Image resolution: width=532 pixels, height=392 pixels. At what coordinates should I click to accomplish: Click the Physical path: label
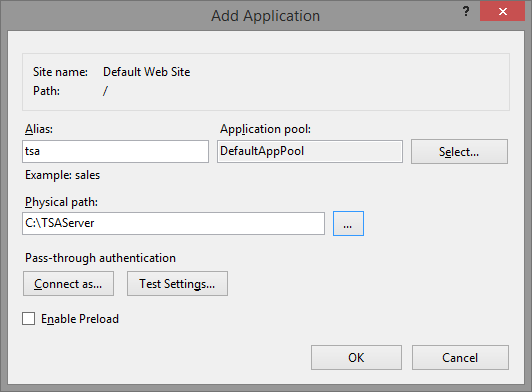pos(61,202)
